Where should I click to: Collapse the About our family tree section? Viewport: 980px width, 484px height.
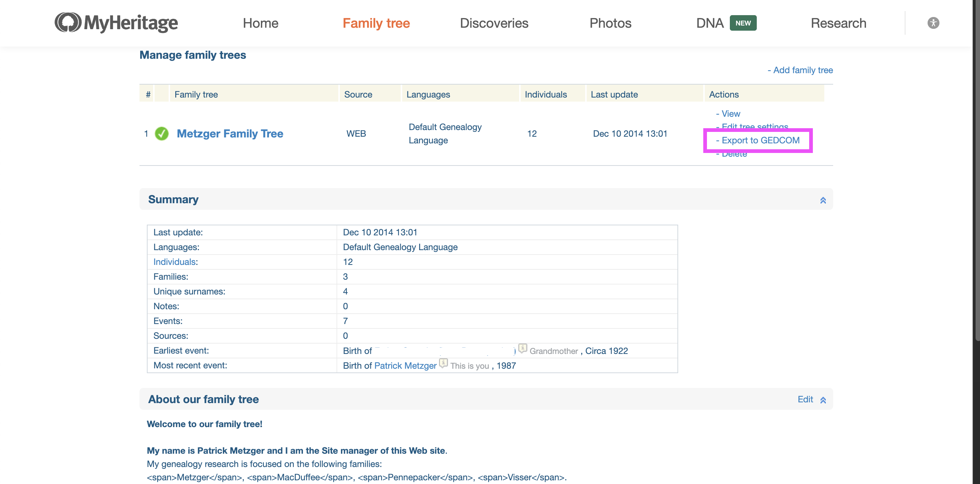[x=823, y=400]
